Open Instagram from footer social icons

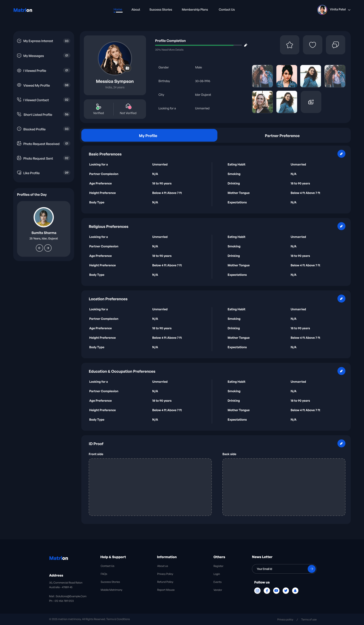[257, 590]
